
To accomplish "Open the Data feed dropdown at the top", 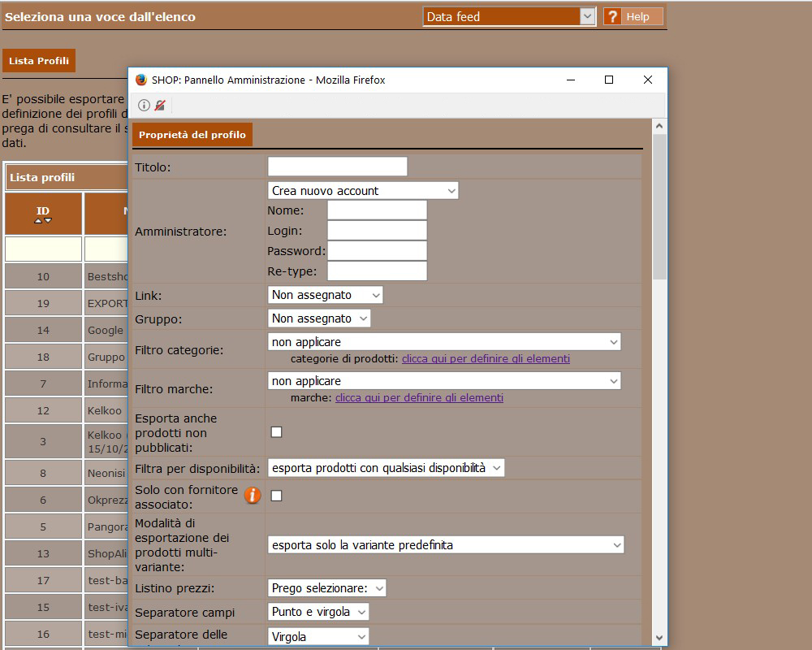I will (x=509, y=16).
